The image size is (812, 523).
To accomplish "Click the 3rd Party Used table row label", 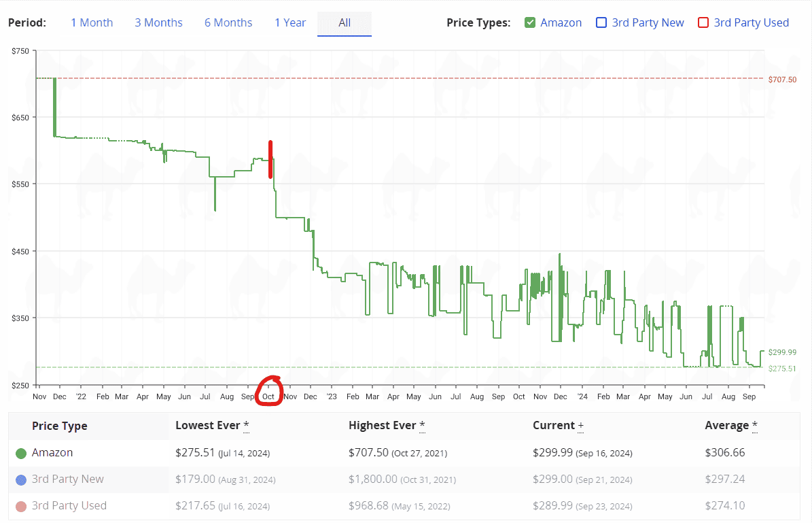I will [x=69, y=505].
